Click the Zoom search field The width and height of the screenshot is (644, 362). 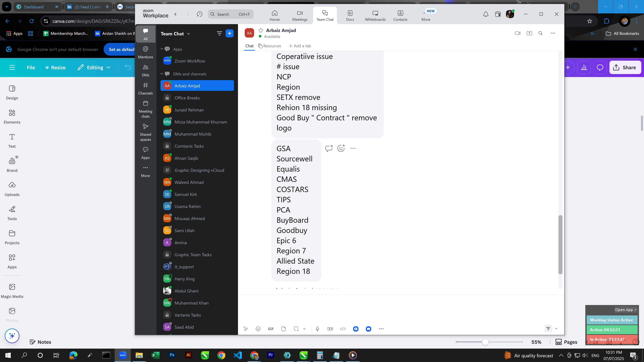(230, 14)
